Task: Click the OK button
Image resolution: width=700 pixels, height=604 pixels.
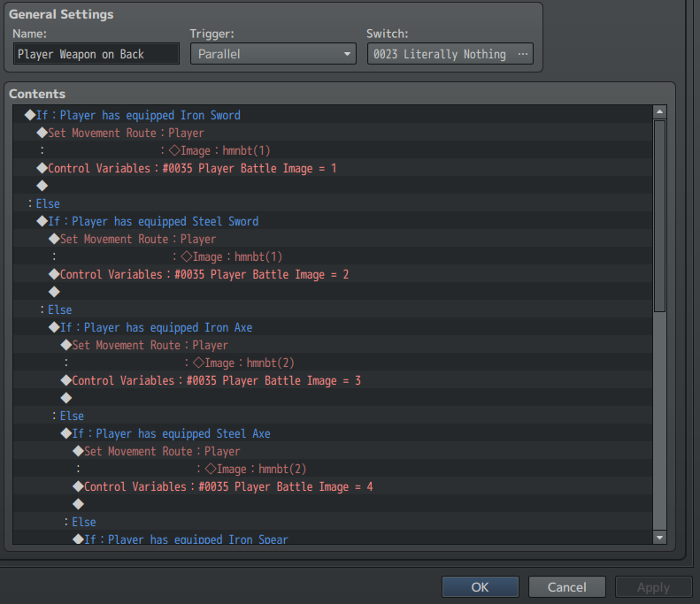Action: pyautogui.click(x=481, y=586)
